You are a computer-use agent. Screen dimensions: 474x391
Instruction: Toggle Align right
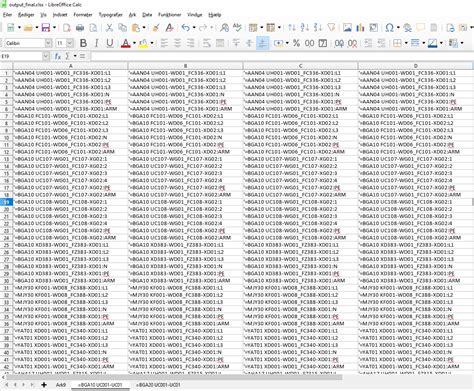point(190,43)
